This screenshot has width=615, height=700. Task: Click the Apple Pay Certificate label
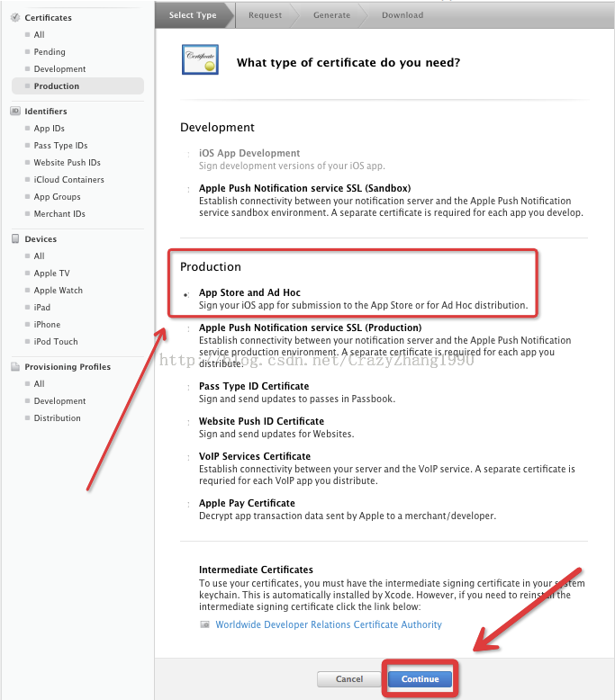point(247,503)
